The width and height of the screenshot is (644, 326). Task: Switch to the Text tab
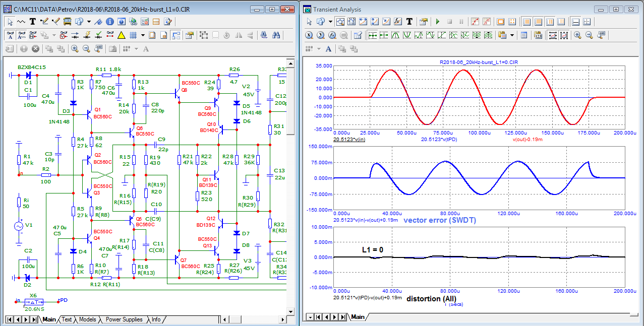point(67,319)
